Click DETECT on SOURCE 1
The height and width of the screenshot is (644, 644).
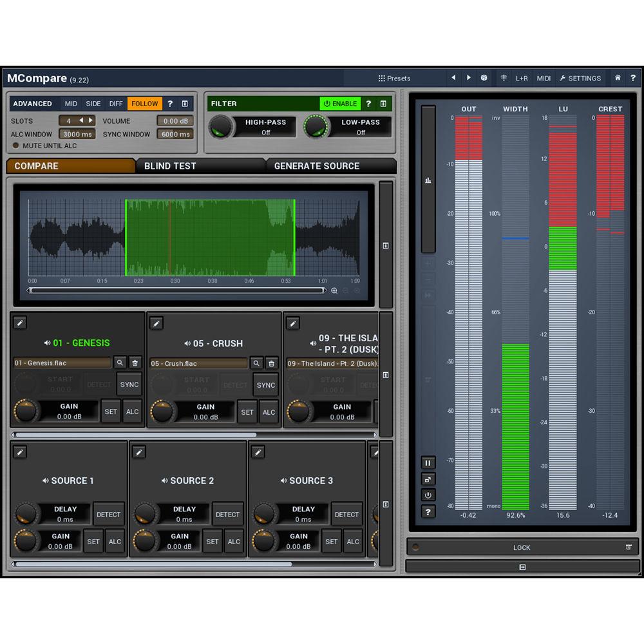pyautogui.click(x=109, y=514)
